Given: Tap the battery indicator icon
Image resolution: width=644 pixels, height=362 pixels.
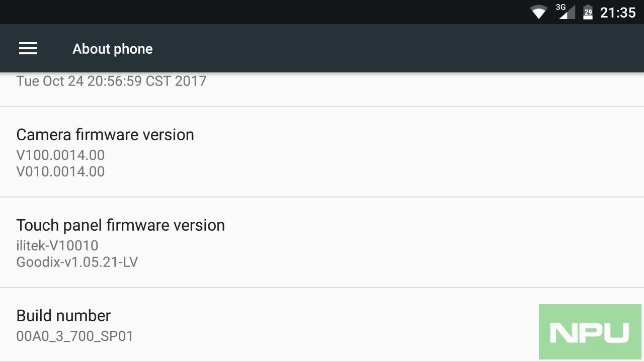Looking at the screenshot, I should tap(588, 12).
